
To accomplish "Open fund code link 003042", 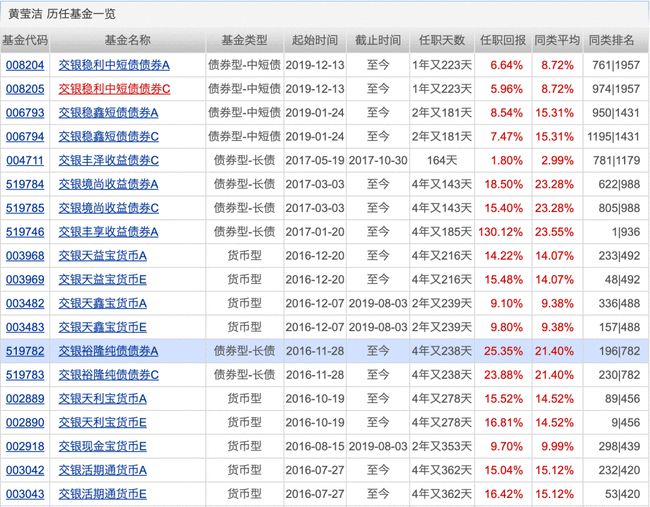I will (25, 471).
